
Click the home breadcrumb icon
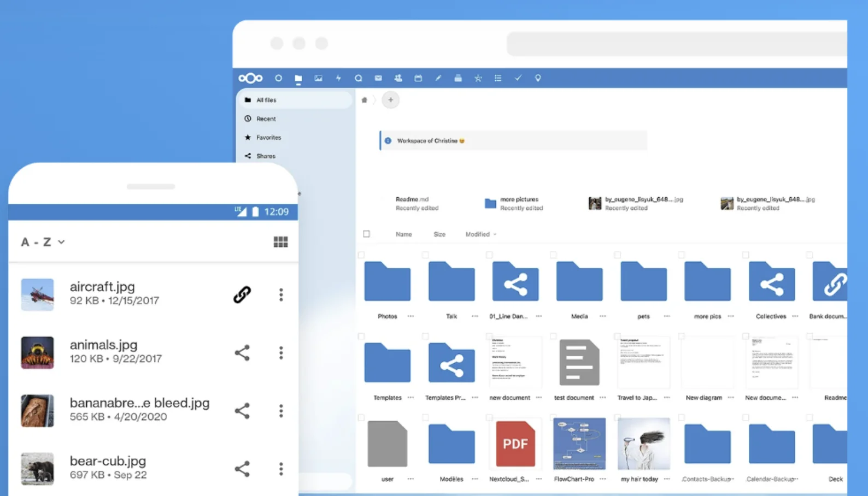point(365,100)
